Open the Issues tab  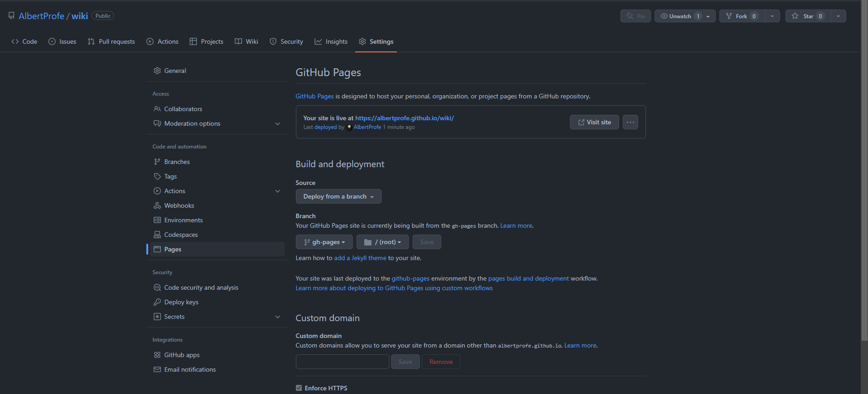pos(62,41)
